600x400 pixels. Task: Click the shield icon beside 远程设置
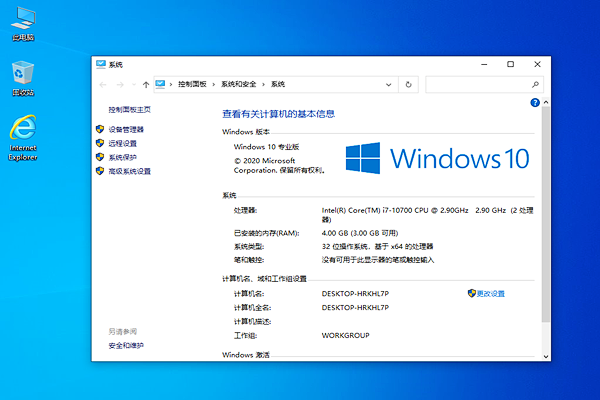click(100, 143)
